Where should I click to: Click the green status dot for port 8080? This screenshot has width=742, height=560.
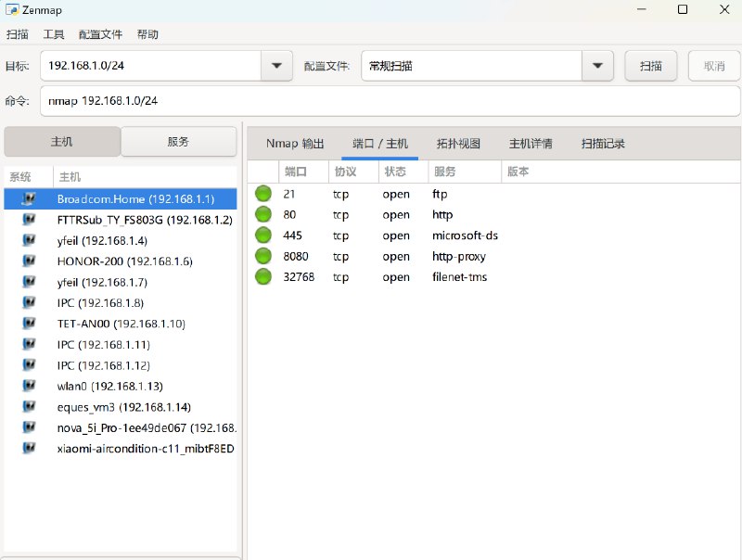(263, 256)
